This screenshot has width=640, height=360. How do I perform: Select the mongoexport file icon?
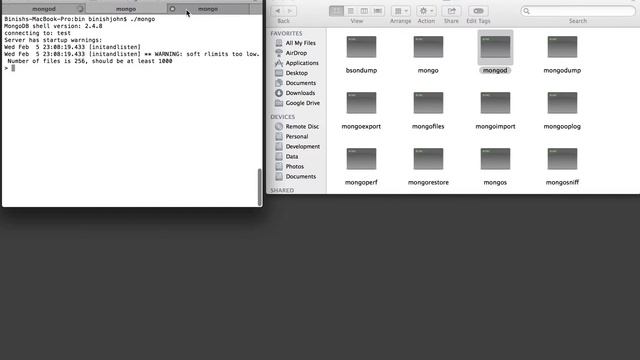pyautogui.click(x=361, y=102)
